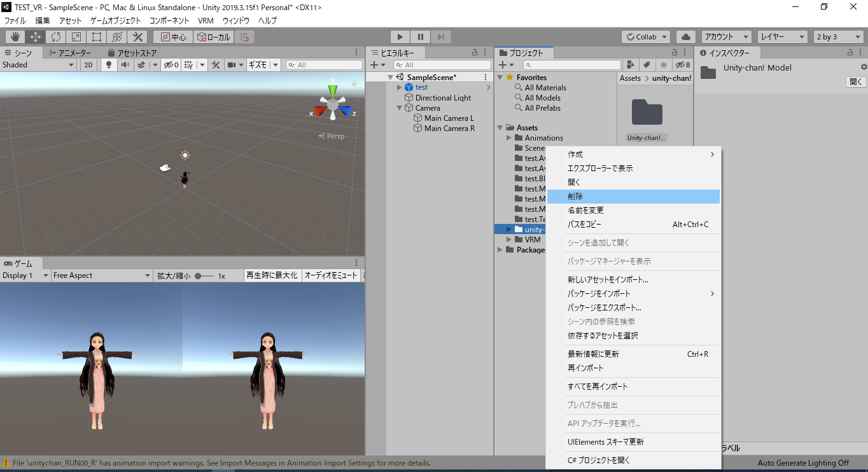868x472 pixels.
Task: Toggle scene audio speaker icon
Action: click(x=125, y=65)
